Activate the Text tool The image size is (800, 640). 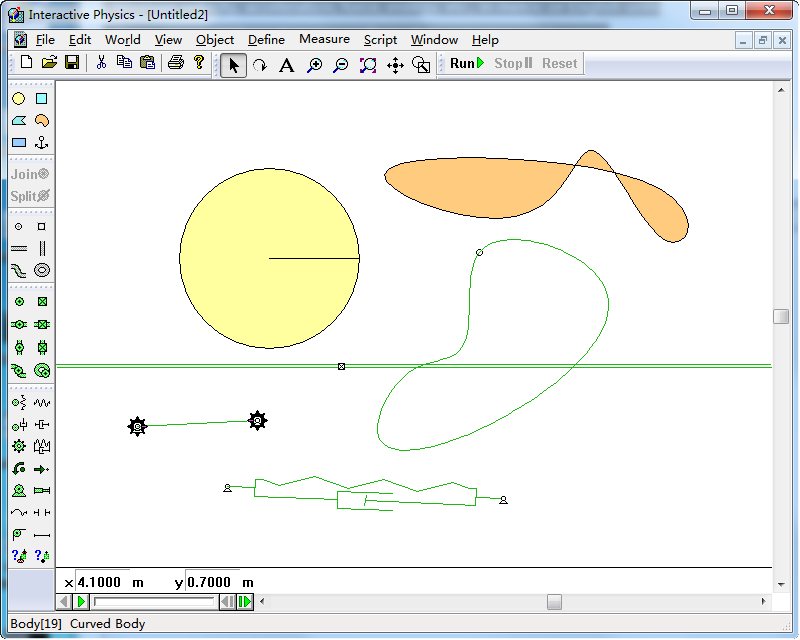286,64
